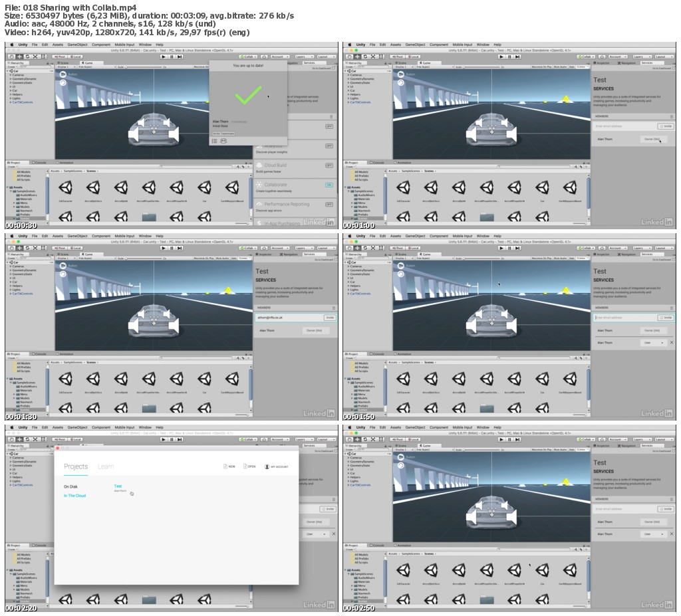This screenshot has width=681, height=616.
Task: Click Play button in 00:00:30 frame
Action: pos(164,56)
